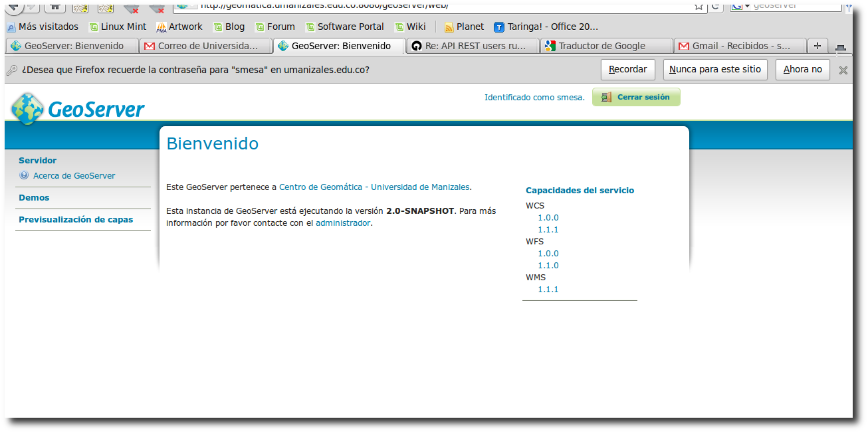Viewport: 868px width, 433px height.
Task: Open WCS 1.0.0 capabilities link
Action: [x=548, y=218]
